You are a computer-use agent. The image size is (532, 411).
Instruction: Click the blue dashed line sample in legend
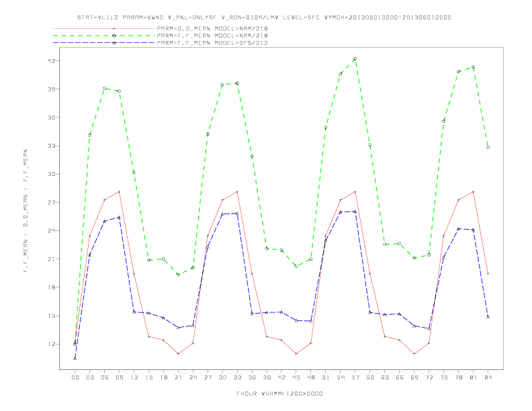point(104,43)
